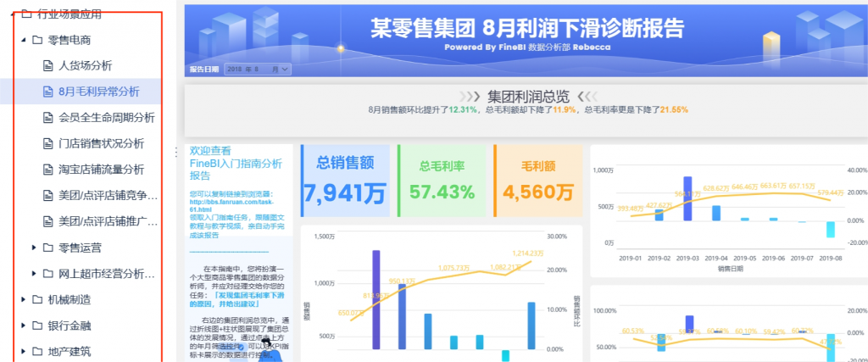The width and height of the screenshot is (868, 362).
Task: Select the 机械制造 folder label
Action: (70, 299)
